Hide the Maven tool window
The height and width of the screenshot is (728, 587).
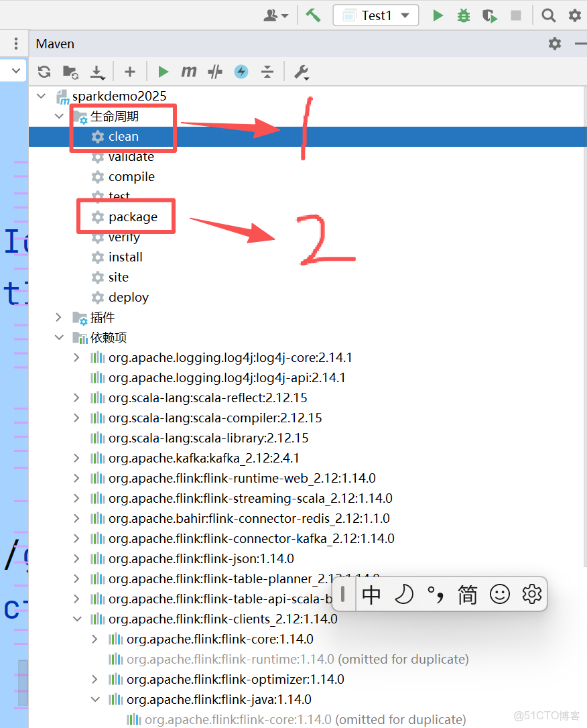pyautogui.click(x=580, y=44)
